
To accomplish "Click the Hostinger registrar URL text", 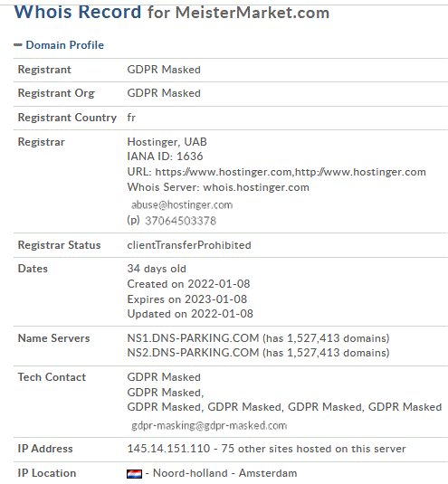I will pos(291,172).
